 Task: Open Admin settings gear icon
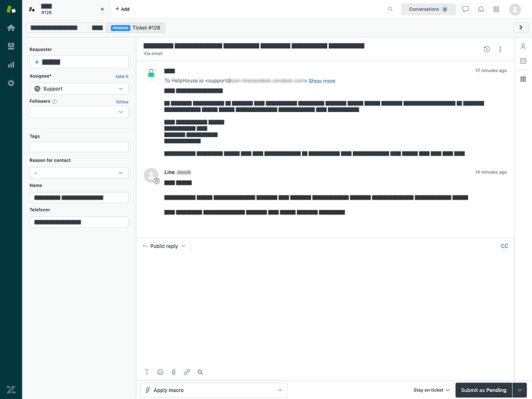point(11,83)
